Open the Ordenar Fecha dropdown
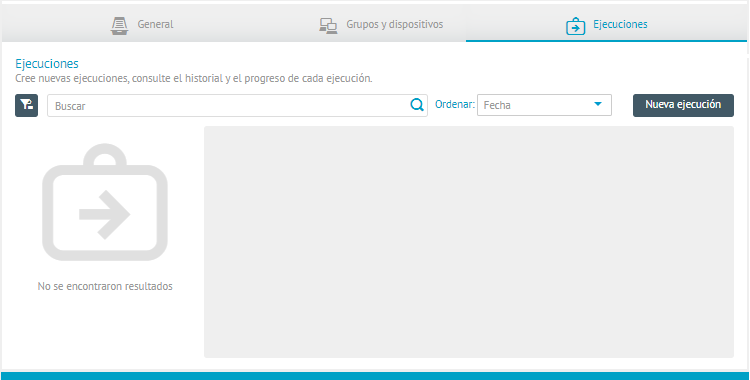The image size is (750, 380). (544, 105)
